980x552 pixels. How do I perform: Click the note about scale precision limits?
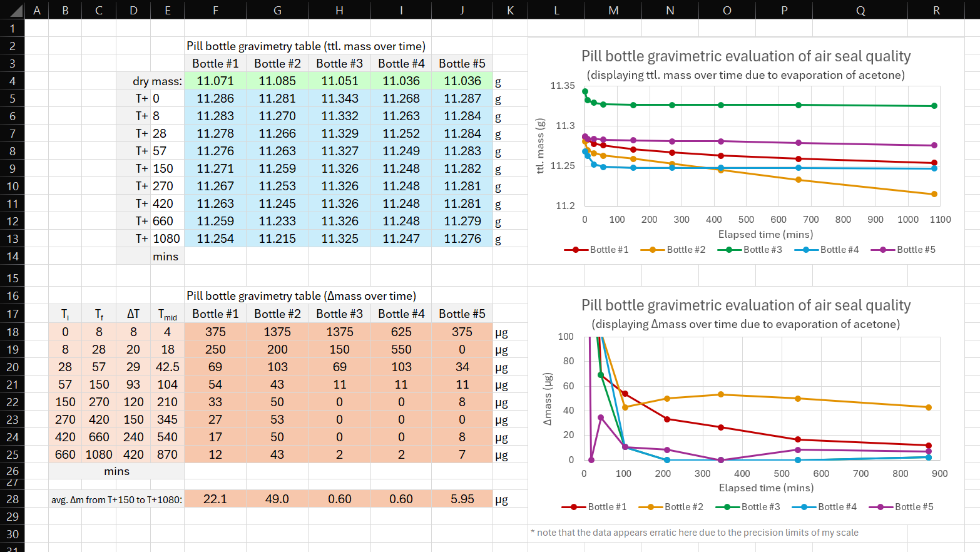point(695,533)
